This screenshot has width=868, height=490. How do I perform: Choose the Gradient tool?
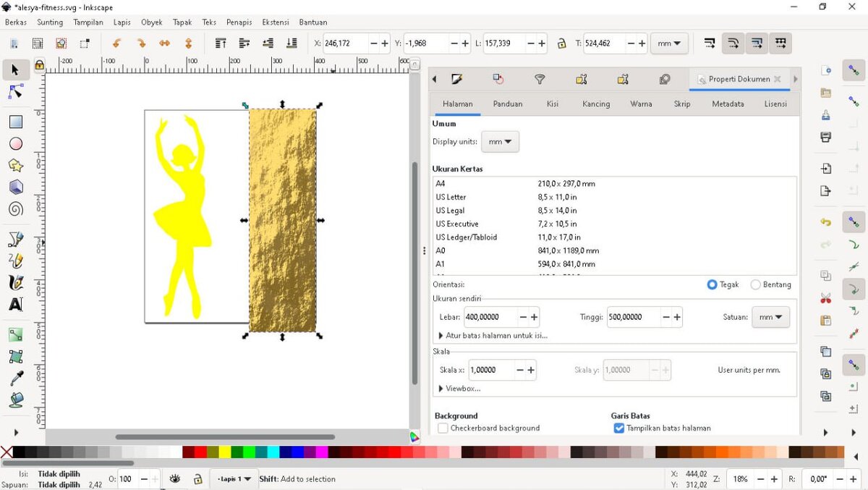click(15, 334)
